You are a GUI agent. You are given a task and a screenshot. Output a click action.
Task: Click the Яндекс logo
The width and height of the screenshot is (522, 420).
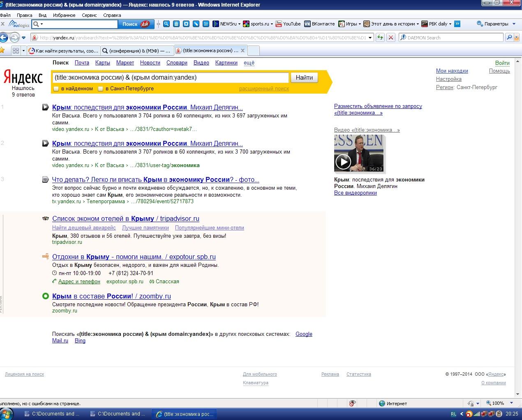tap(23, 77)
